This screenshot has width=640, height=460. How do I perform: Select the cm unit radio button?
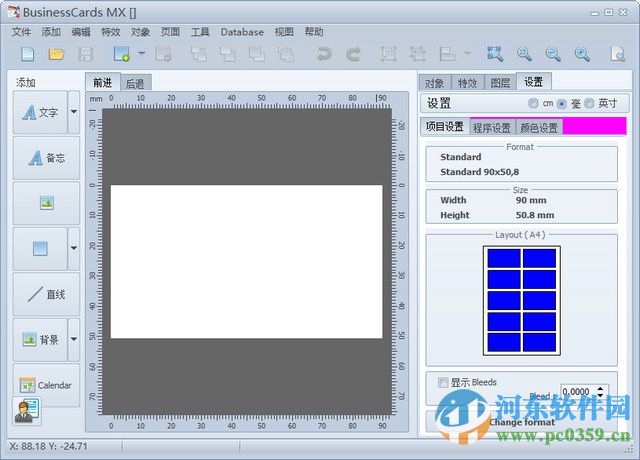tap(533, 104)
